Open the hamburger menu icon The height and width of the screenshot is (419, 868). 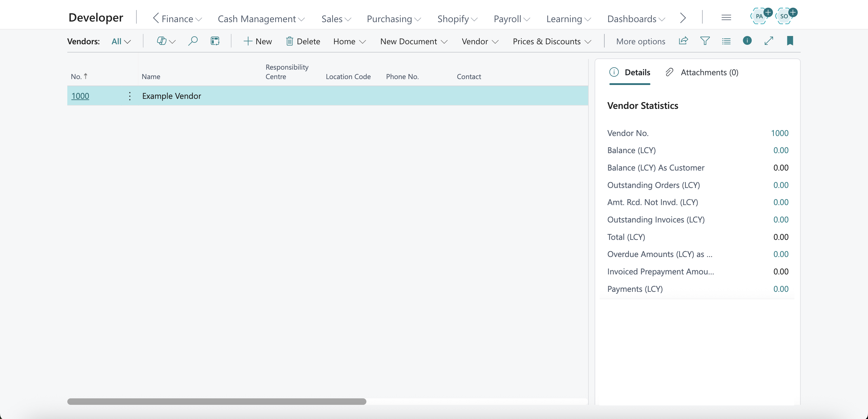pos(726,17)
